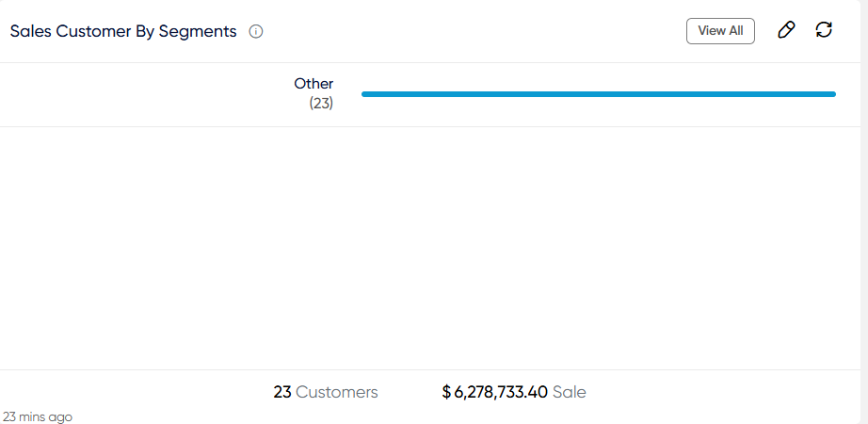Click the 23 Customers total
The image size is (868, 424).
pyautogui.click(x=326, y=392)
